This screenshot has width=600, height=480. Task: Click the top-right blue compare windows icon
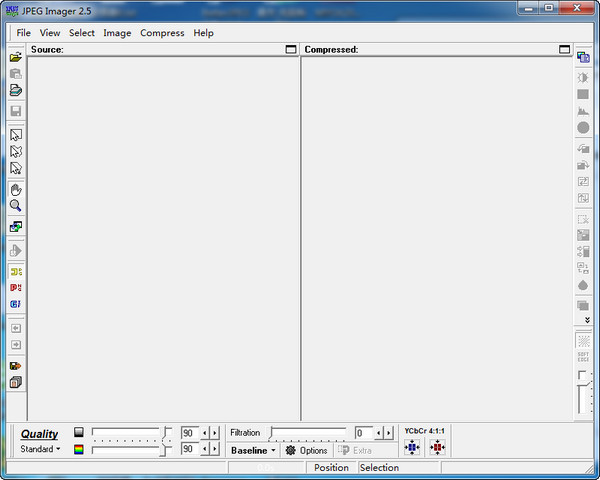(x=583, y=57)
